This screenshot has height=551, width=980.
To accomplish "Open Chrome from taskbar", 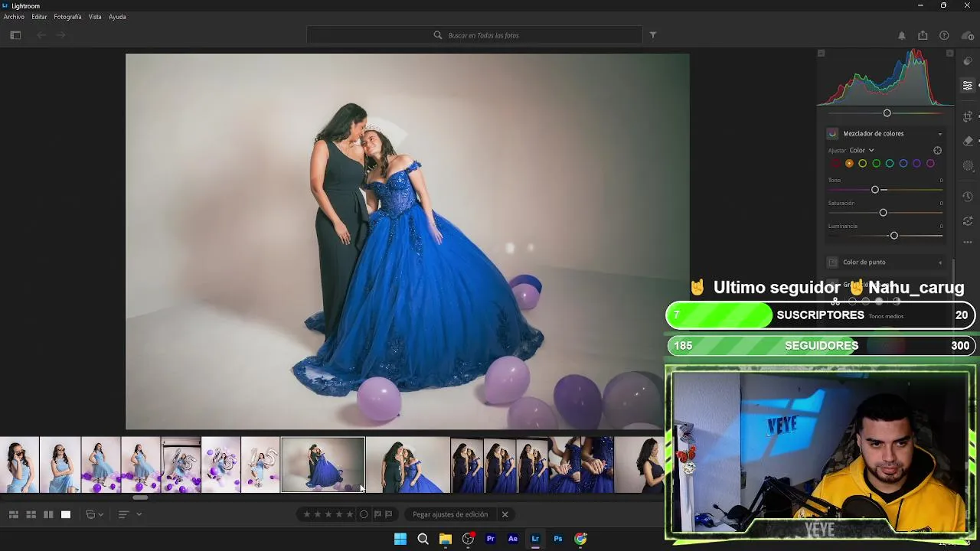I will click(581, 540).
